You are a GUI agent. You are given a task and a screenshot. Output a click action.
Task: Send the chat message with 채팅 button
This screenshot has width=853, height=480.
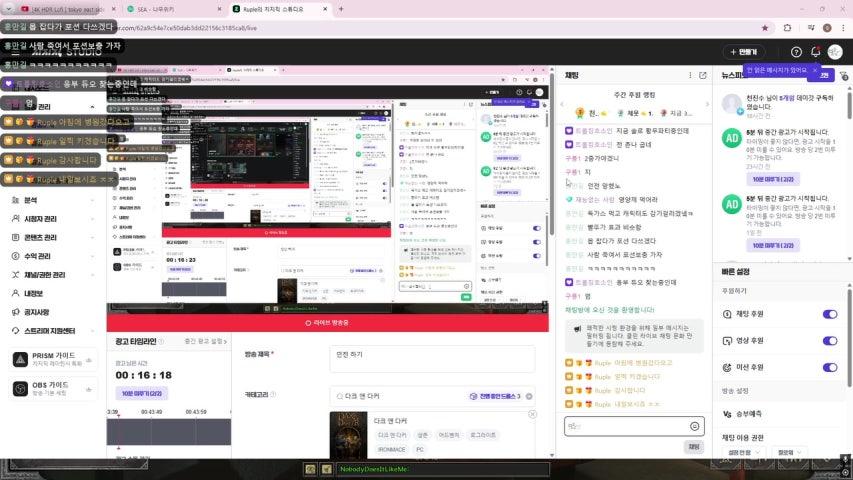tap(694, 447)
